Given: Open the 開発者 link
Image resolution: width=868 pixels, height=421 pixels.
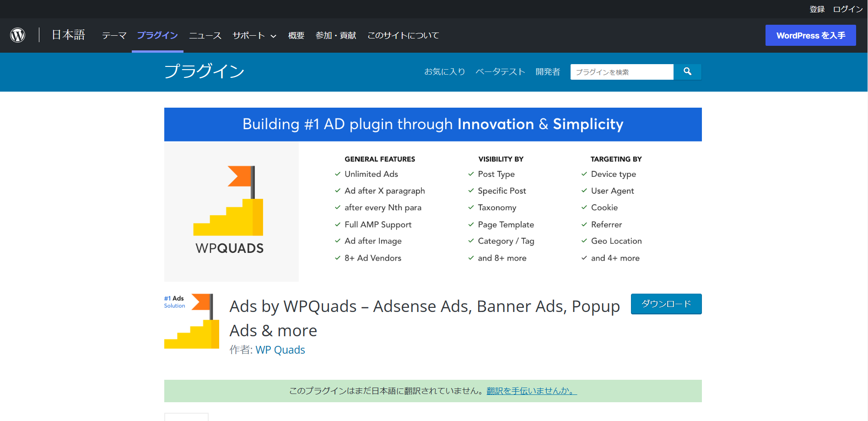Looking at the screenshot, I should (548, 72).
